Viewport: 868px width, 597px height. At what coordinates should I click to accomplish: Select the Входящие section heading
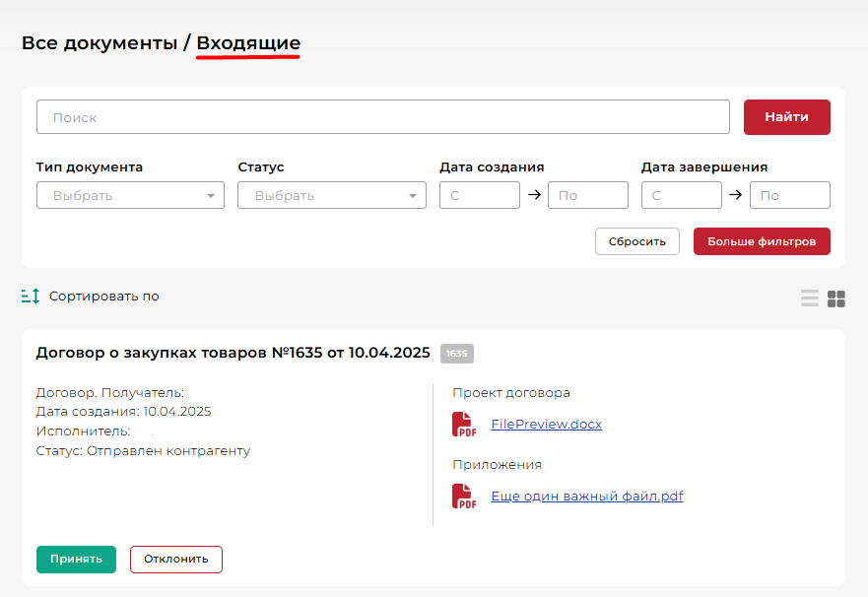click(x=248, y=43)
